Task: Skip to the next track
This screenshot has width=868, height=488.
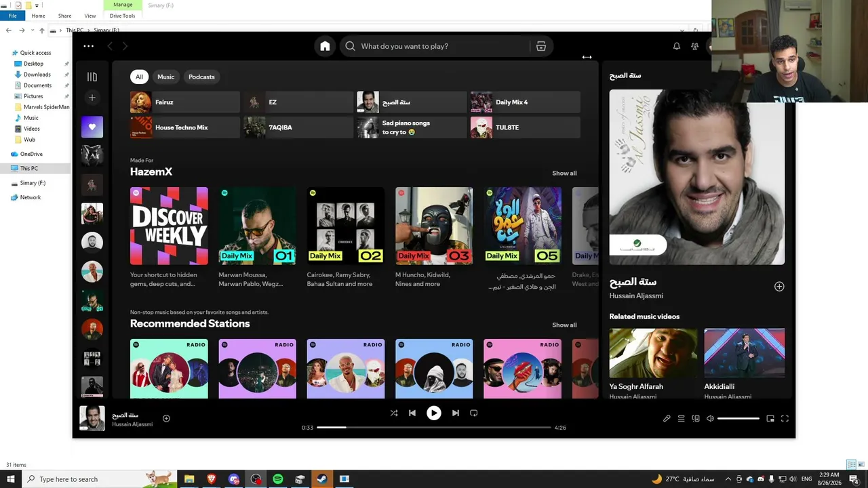Action: coord(456,413)
